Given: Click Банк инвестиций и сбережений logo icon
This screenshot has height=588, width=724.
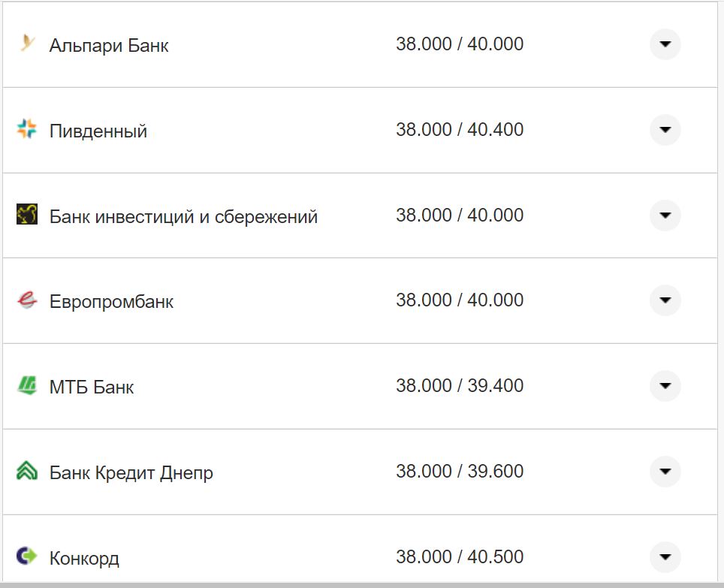Looking at the screenshot, I should pyautogui.click(x=27, y=215).
